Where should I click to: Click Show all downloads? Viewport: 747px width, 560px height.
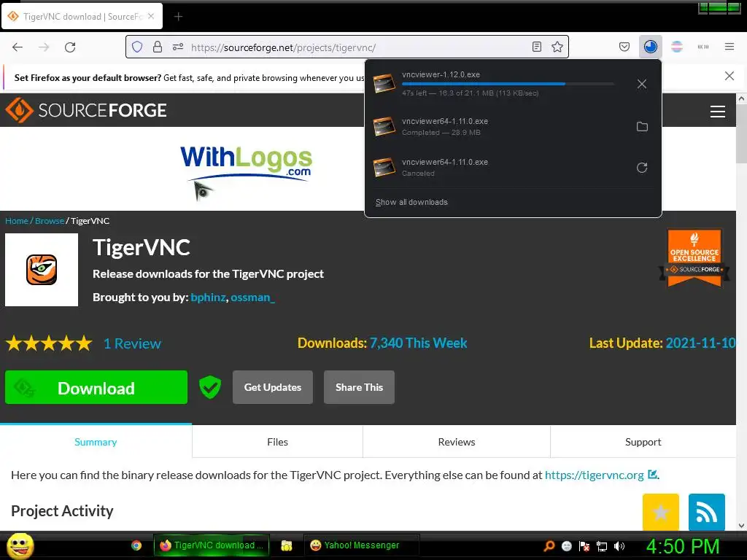click(411, 202)
